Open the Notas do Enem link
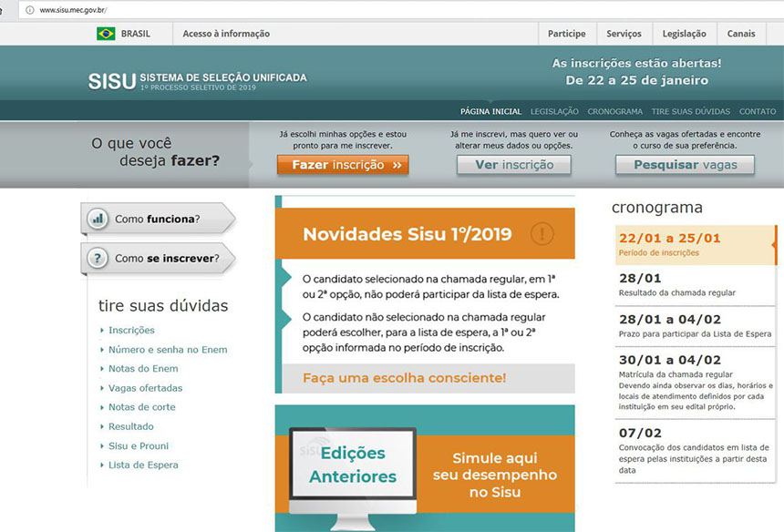 coord(143,369)
